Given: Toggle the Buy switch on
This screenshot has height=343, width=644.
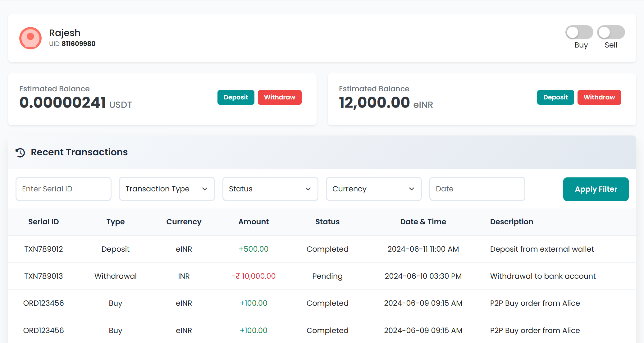Looking at the screenshot, I should 579,32.
